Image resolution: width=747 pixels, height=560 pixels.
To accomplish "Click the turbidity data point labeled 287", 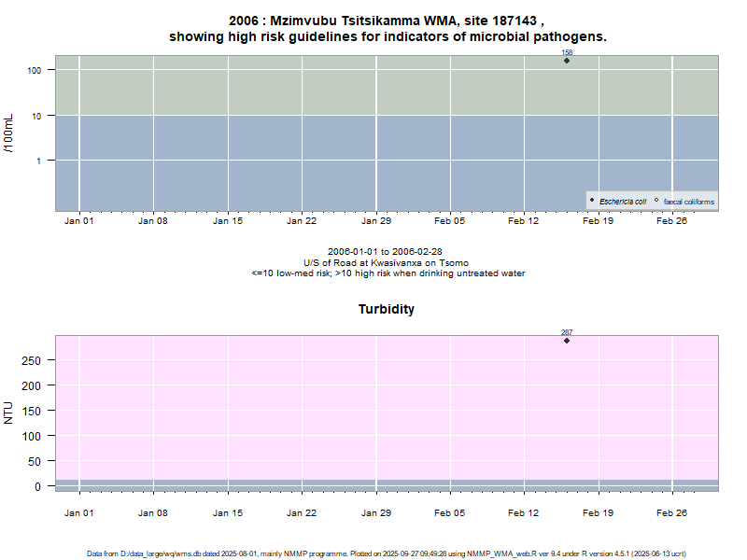I will pyautogui.click(x=567, y=341).
